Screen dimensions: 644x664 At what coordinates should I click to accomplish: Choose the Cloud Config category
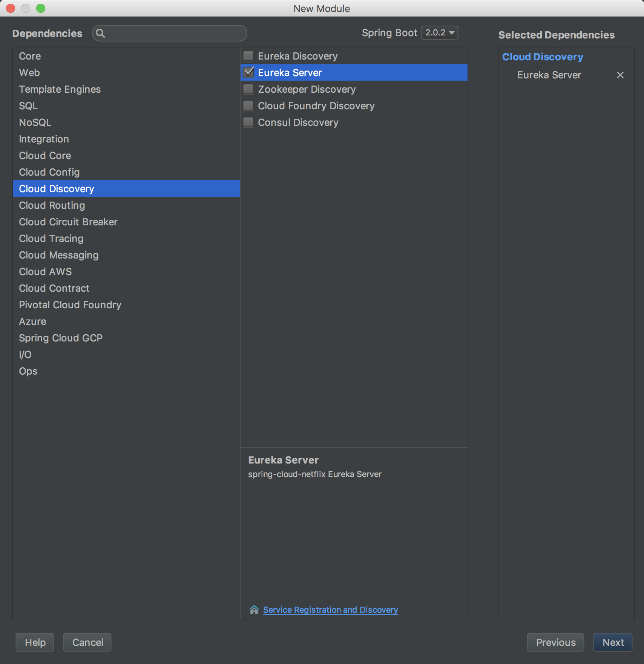(x=49, y=172)
